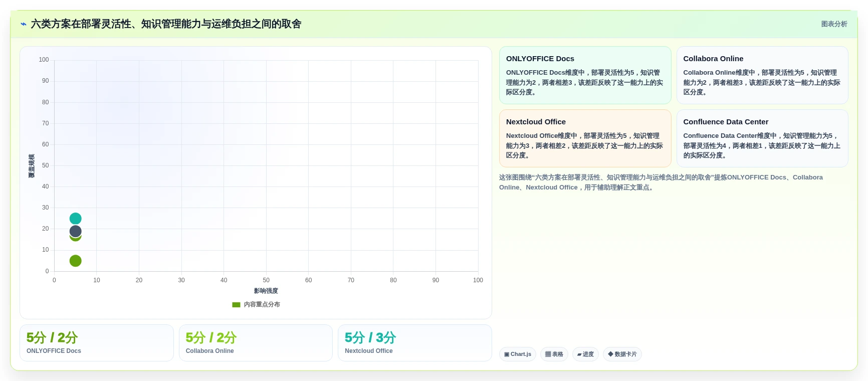The width and height of the screenshot is (868, 381).
Task: Open the Confluence Data Center insight card
Action: coord(762,138)
